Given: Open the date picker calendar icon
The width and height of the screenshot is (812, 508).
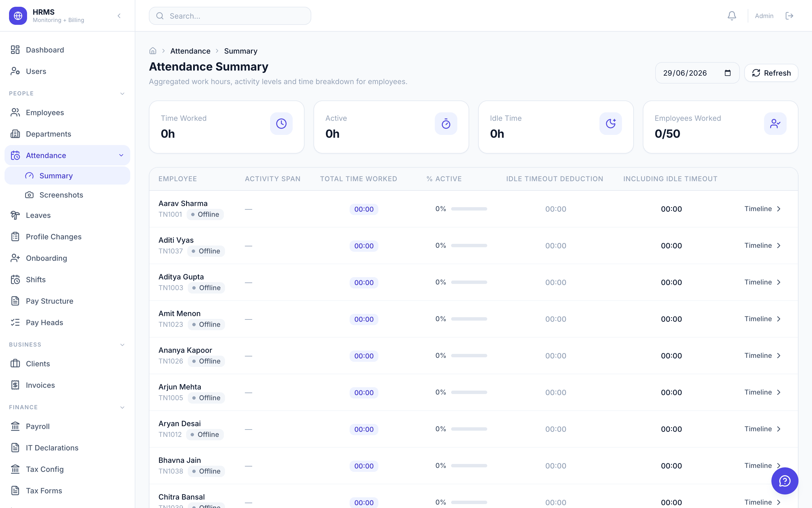Looking at the screenshot, I should coord(727,73).
